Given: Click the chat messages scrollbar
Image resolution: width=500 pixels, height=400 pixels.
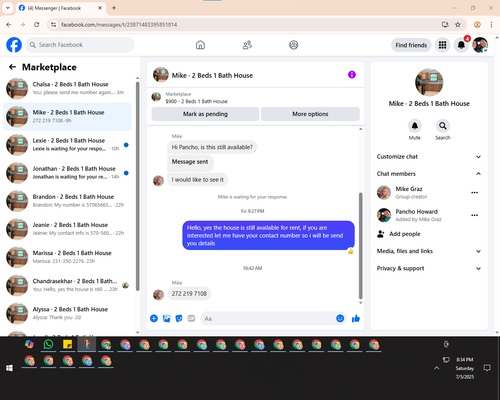Looking at the screenshot, I should pyautogui.click(x=360, y=246).
